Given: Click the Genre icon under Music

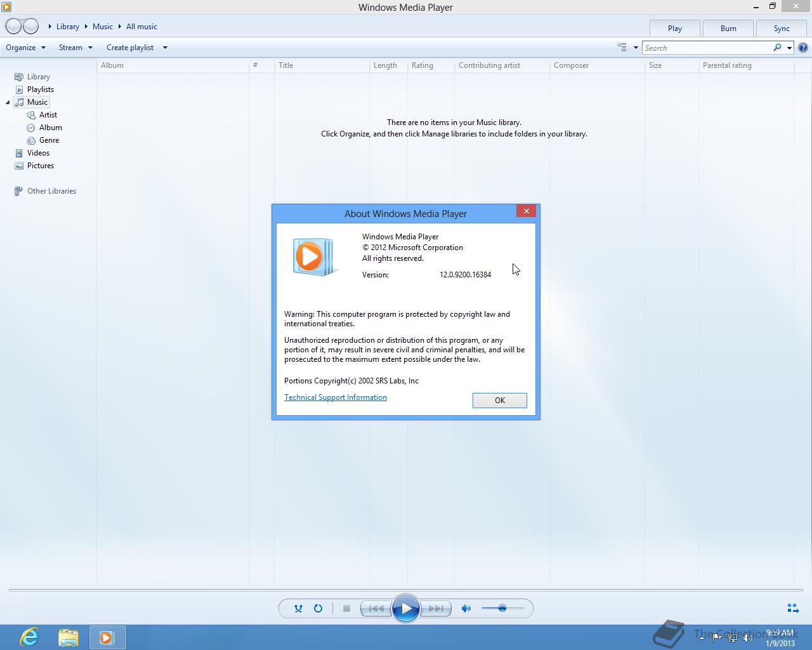Looking at the screenshot, I should pos(31,140).
